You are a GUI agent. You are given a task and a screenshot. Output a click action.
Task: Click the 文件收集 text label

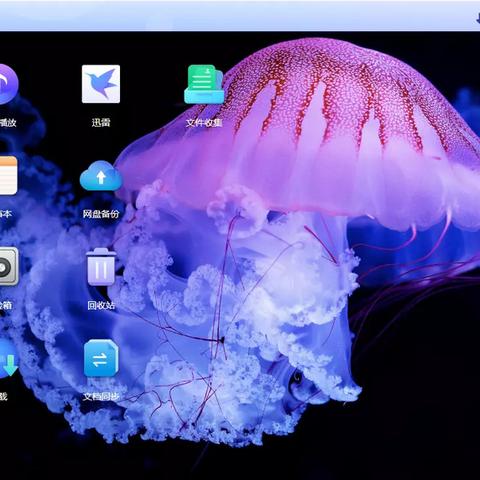coord(204,122)
